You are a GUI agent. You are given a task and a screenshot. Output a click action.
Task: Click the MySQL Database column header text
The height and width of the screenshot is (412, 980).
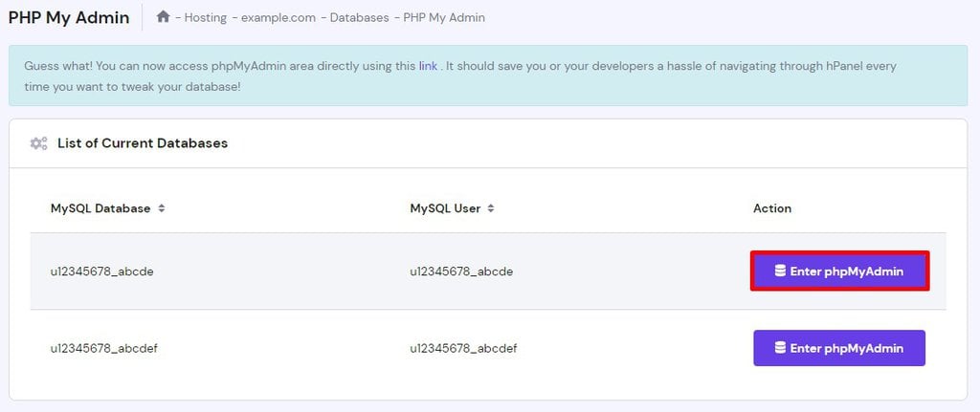(100, 208)
